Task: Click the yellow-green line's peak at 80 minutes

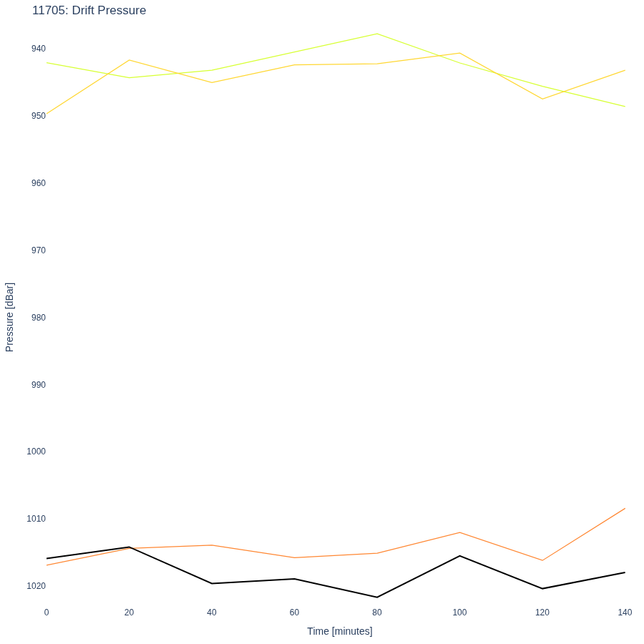Action: point(377,34)
